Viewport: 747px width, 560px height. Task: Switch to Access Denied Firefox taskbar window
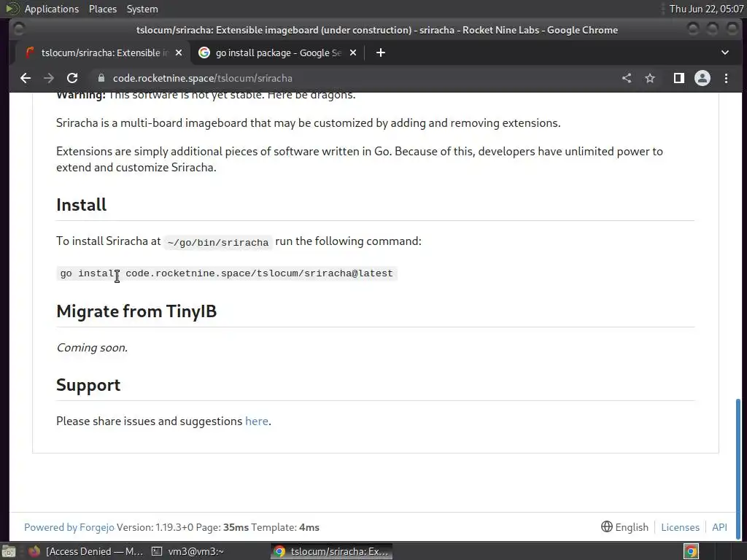[x=86, y=551]
